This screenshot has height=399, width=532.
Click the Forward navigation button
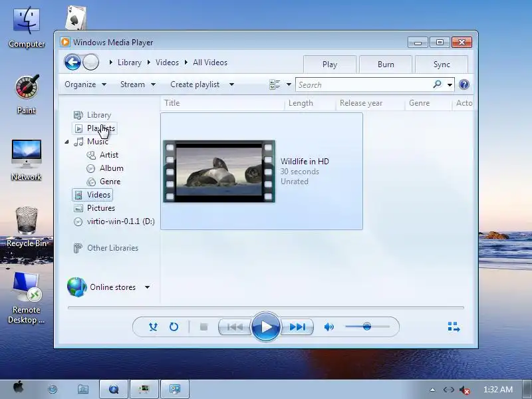(90, 63)
